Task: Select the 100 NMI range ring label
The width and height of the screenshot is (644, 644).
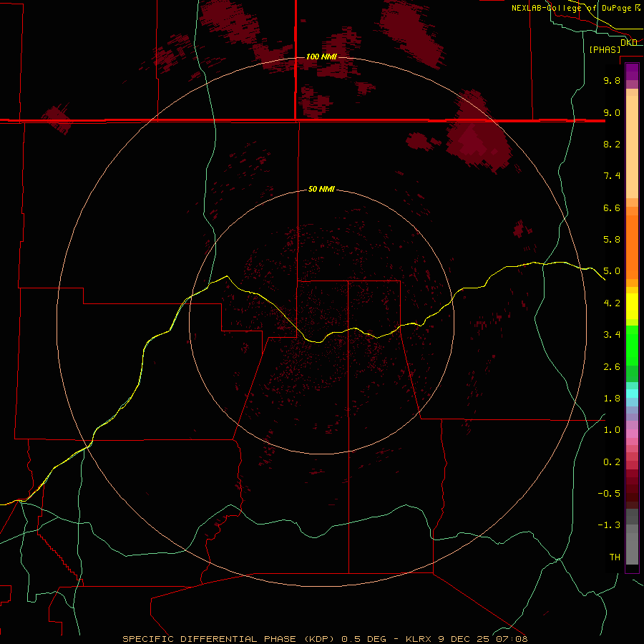Action: coord(321,57)
